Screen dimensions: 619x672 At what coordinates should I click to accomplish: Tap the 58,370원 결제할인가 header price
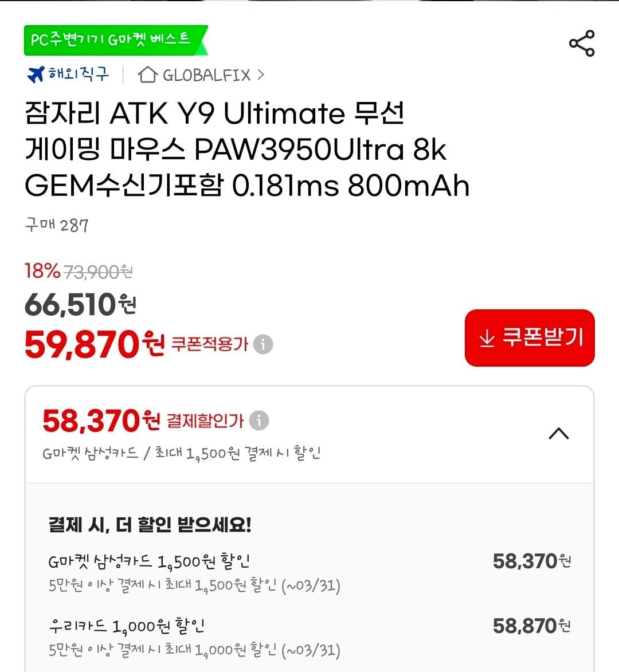[x=101, y=421]
